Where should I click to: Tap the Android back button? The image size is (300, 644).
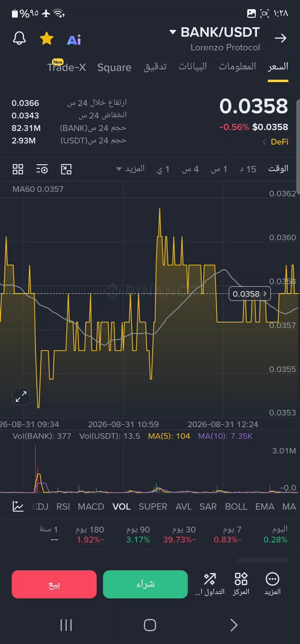pos(234,625)
